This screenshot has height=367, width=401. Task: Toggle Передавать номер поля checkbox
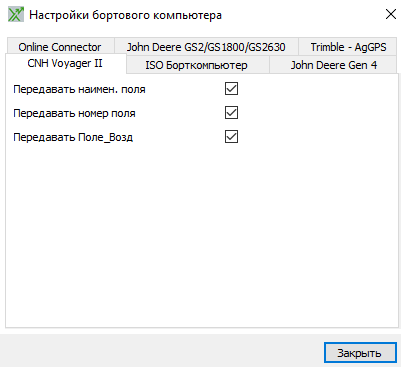tap(231, 113)
